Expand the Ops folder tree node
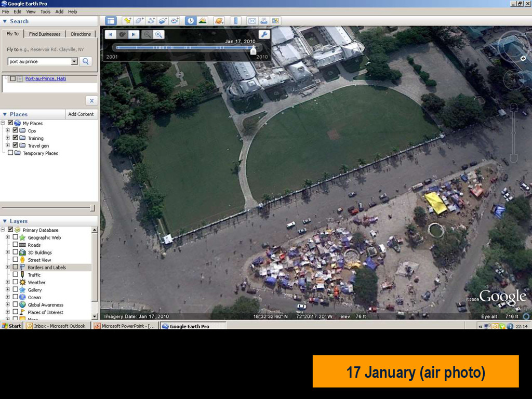Viewport: 532px width, 399px height. pyautogui.click(x=7, y=130)
